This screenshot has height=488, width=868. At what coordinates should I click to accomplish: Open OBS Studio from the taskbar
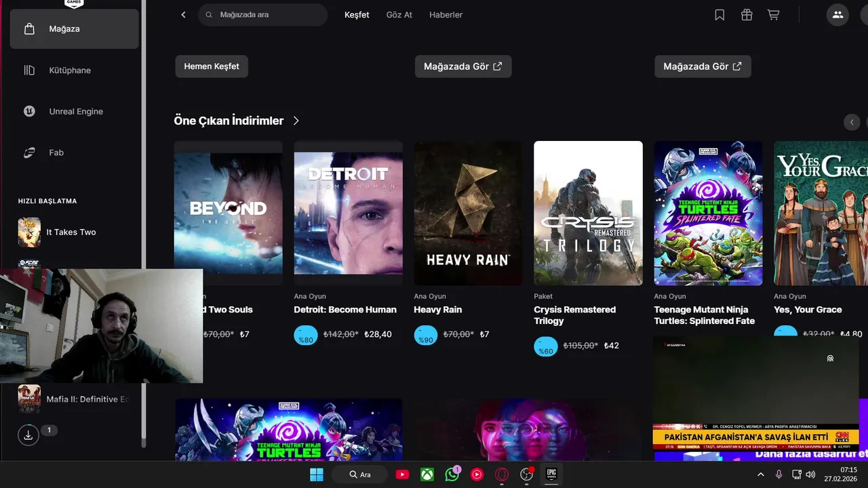click(x=527, y=474)
